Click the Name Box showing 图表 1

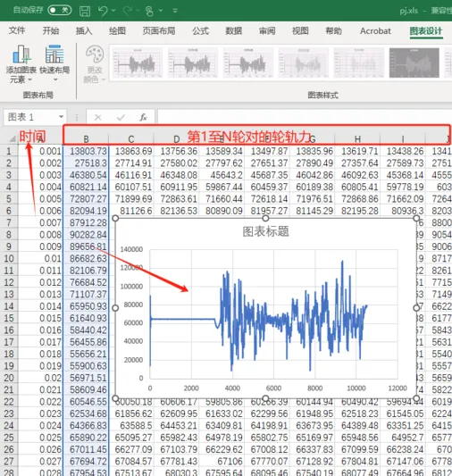30,117
